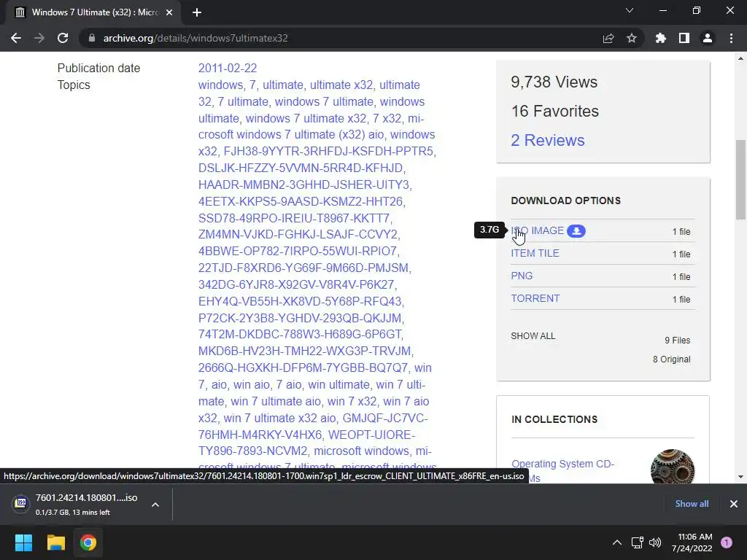Click the page vertical scrollbar thumb
Image resolution: width=747 pixels, height=560 pixels.
pos(740,179)
